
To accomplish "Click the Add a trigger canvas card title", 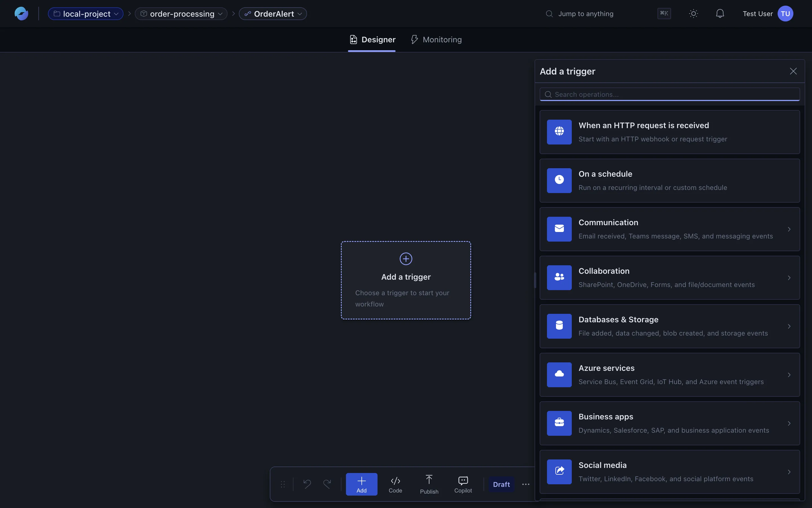I will click(406, 277).
